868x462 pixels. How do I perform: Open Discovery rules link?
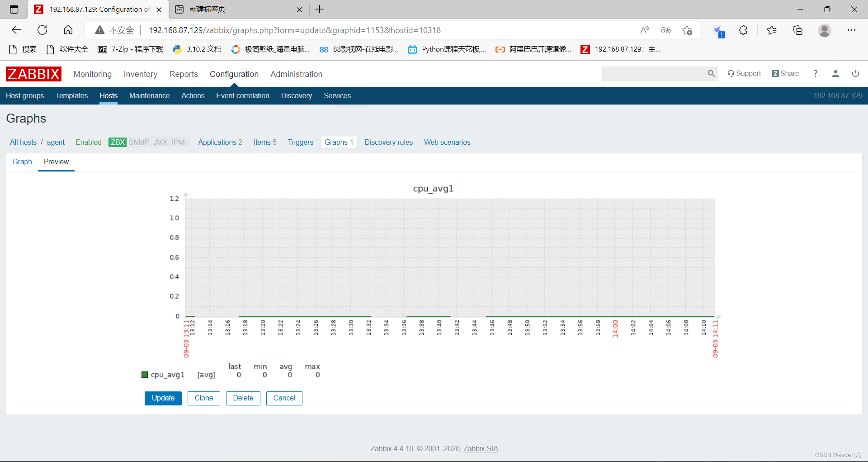(x=389, y=143)
